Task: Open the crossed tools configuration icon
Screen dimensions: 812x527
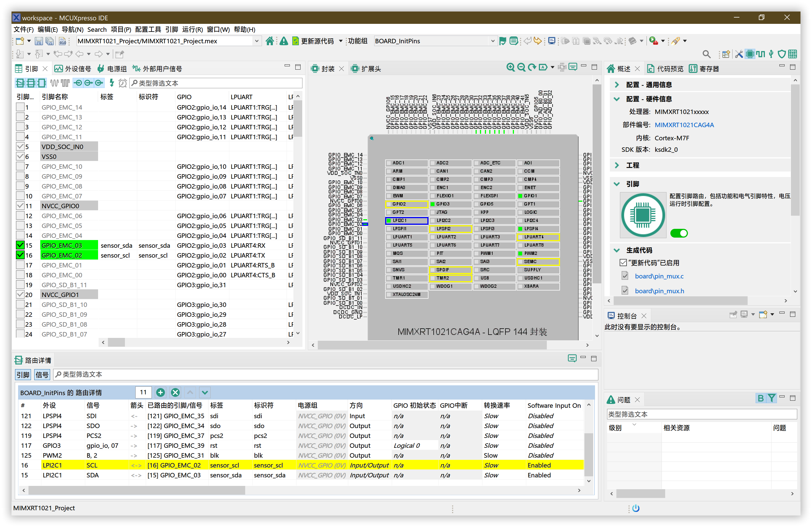Action: (739, 54)
